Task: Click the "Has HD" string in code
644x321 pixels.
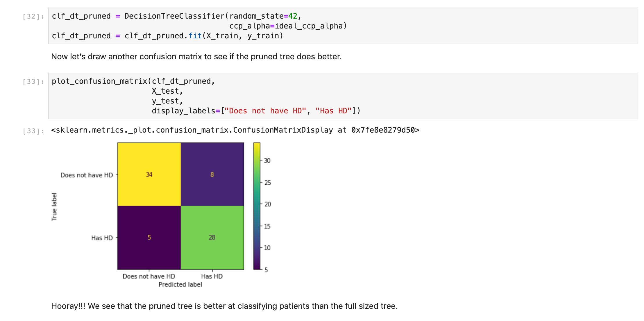Action: click(334, 111)
